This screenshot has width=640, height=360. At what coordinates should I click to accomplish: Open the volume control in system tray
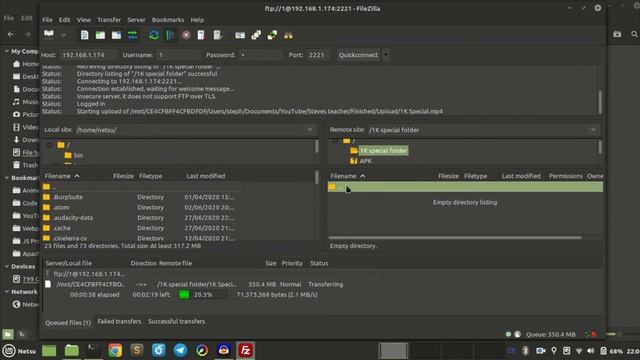tap(590, 351)
